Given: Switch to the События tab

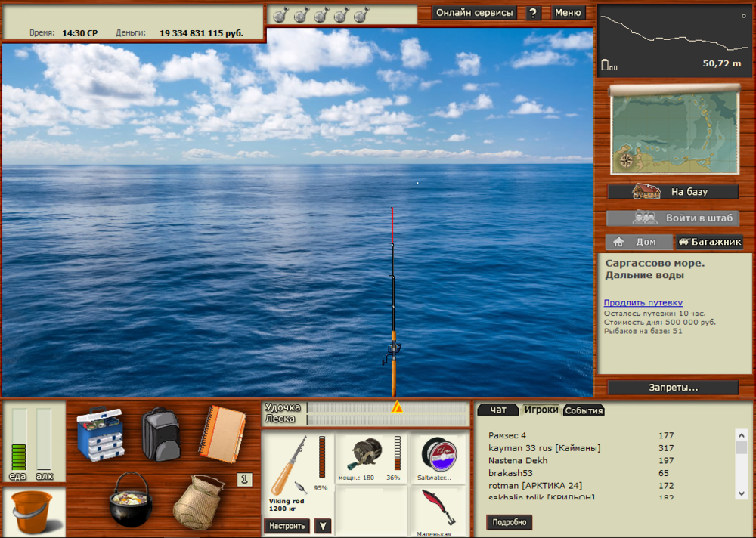Looking at the screenshot, I should coord(584,410).
